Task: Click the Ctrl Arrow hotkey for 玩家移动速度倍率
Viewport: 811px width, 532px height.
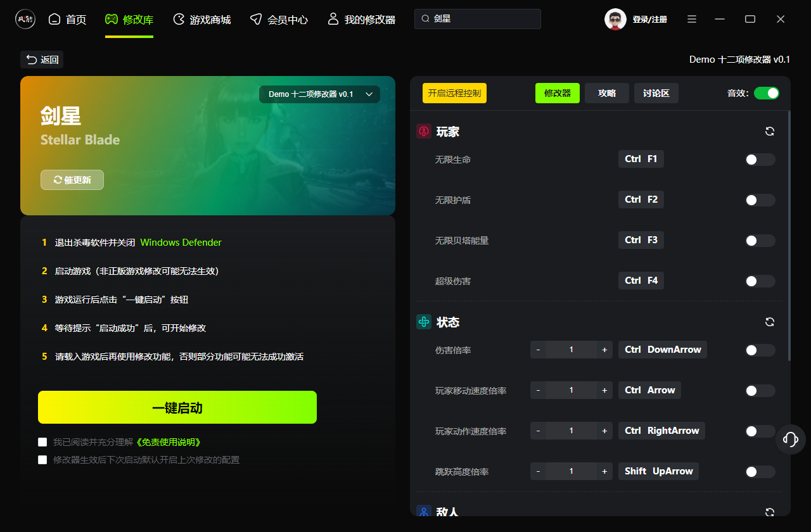Action: click(x=649, y=390)
